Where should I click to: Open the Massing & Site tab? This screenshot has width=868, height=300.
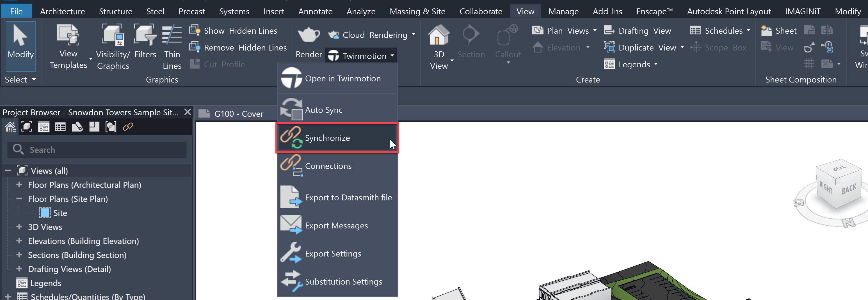417,11
